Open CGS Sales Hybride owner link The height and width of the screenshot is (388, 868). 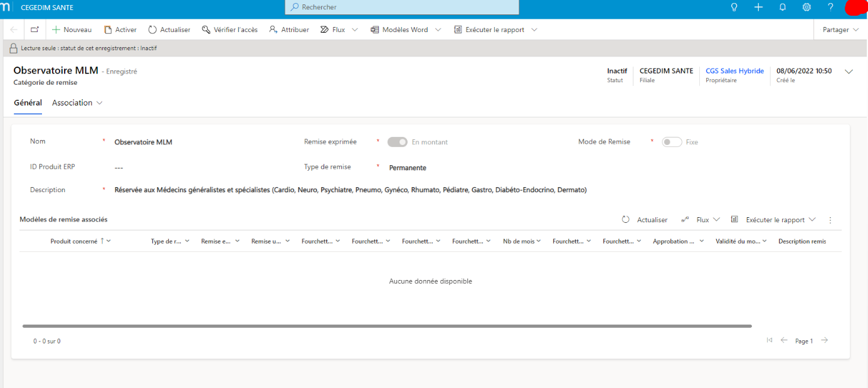[734, 71]
